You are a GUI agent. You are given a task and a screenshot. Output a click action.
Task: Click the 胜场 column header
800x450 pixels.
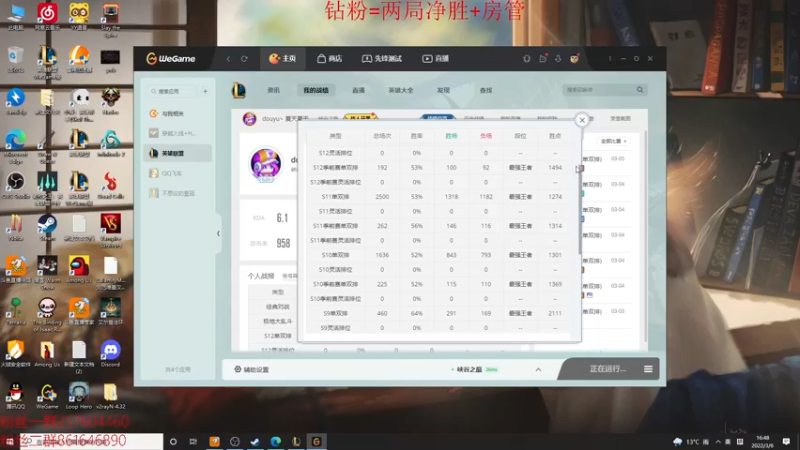(451, 136)
